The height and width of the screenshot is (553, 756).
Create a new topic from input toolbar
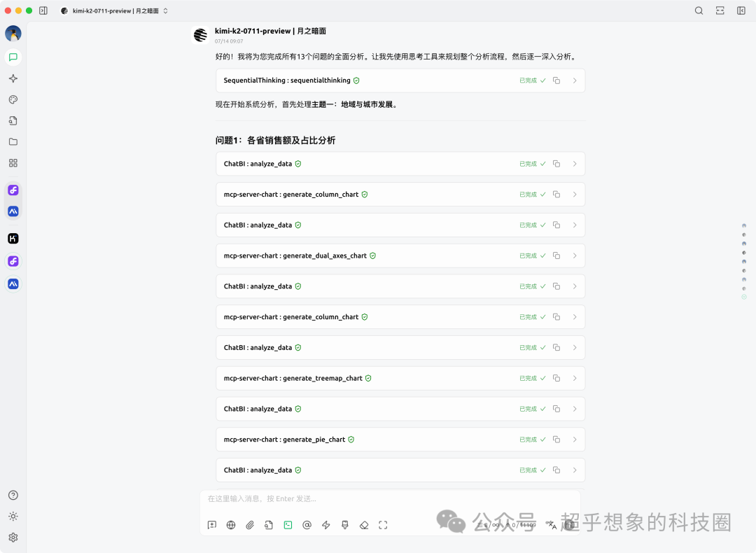[x=212, y=525]
